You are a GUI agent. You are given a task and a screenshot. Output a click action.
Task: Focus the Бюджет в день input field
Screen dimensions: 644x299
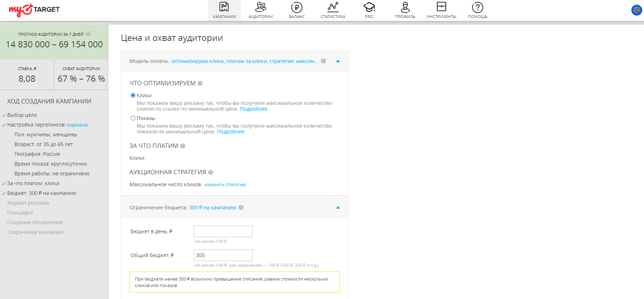pyautogui.click(x=223, y=231)
